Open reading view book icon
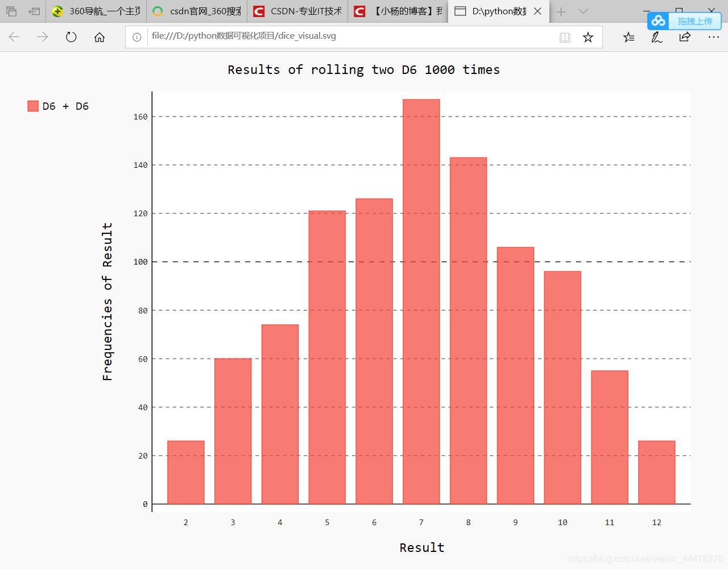Viewport: 728px width, 569px height. (565, 37)
